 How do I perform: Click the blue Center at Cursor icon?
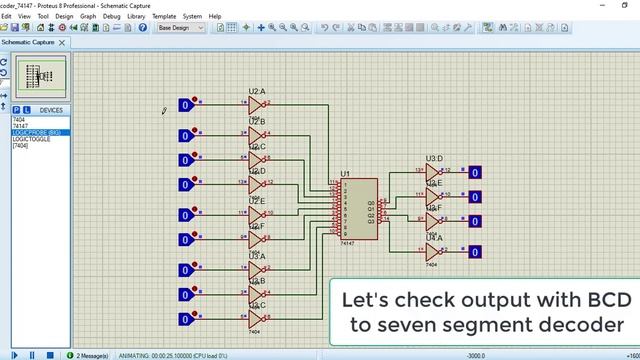[261, 27]
